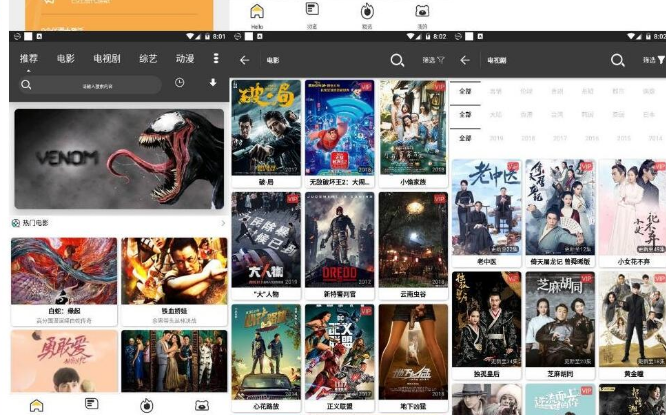Open the VENOM banner on home screen
Screen dimensions: 666x415
(119, 159)
